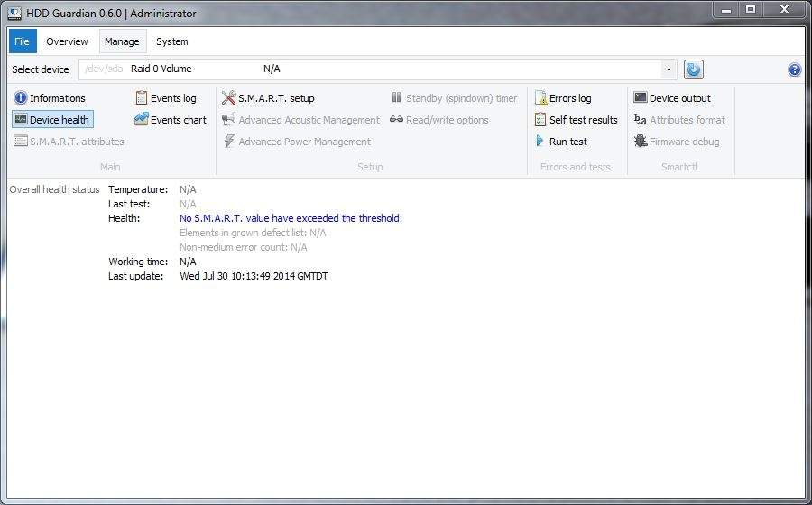Minimize the HDD Guardian window
The width and height of the screenshot is (812, 505).
pyautogui.click(x=726, y=10)
